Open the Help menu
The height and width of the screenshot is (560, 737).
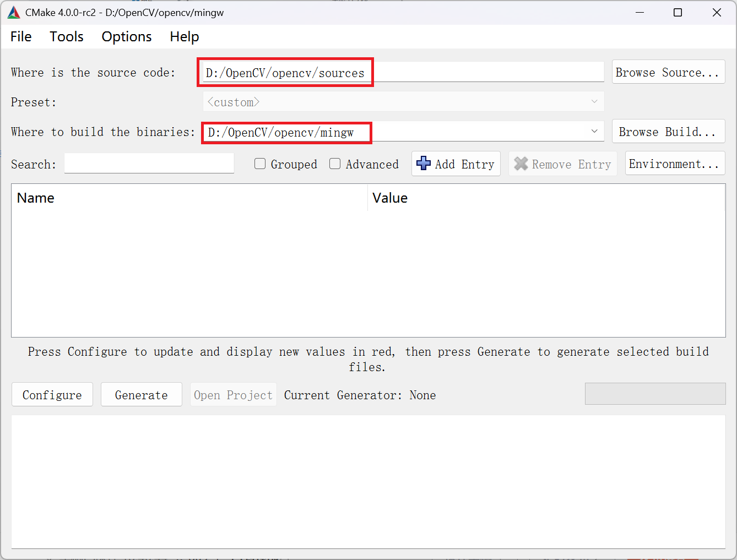point(185,36)
